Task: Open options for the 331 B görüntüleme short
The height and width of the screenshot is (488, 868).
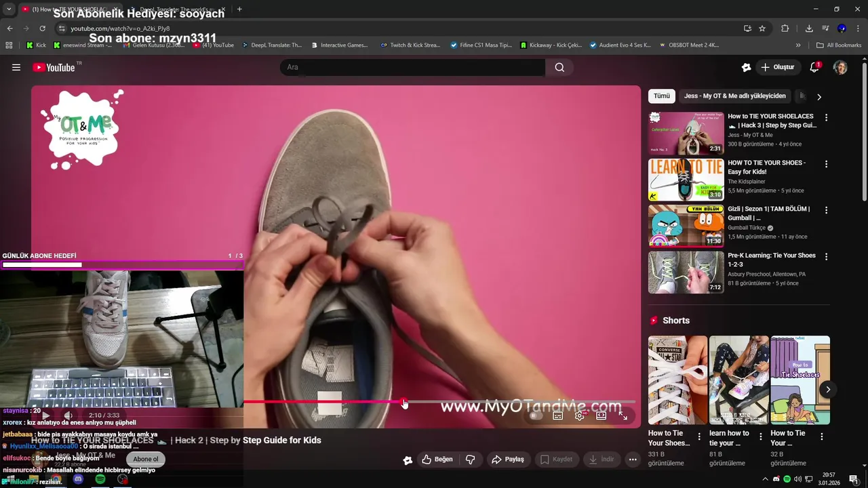Action: pos(699,436)
